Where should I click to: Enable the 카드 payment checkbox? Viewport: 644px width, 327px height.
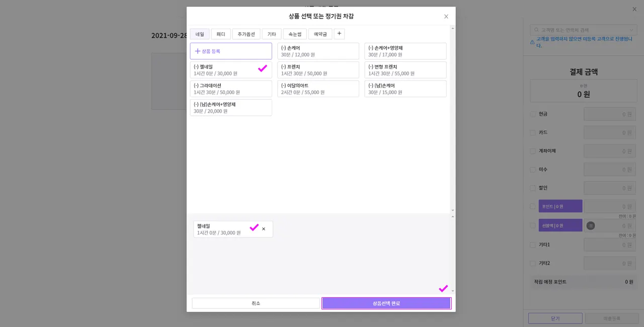pyautogui.click(x=533, y=133)
